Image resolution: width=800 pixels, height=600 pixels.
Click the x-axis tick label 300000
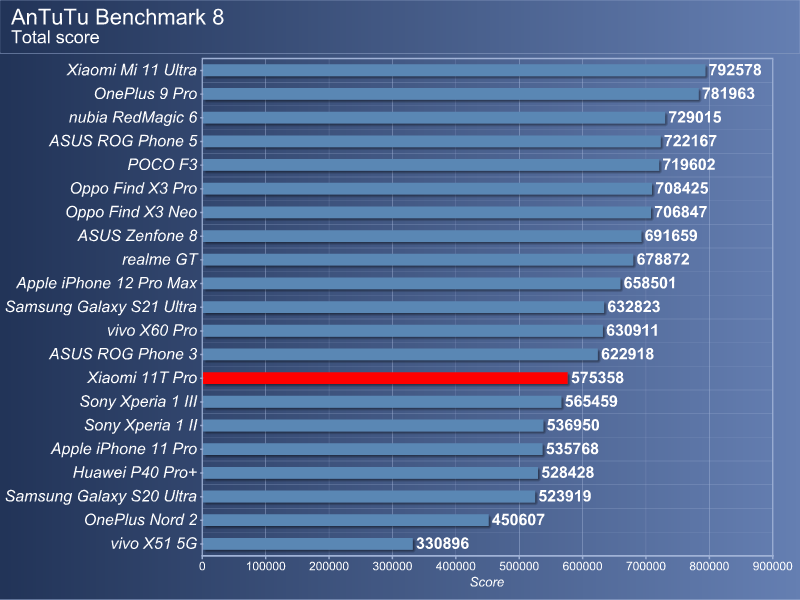click(392, 566)
